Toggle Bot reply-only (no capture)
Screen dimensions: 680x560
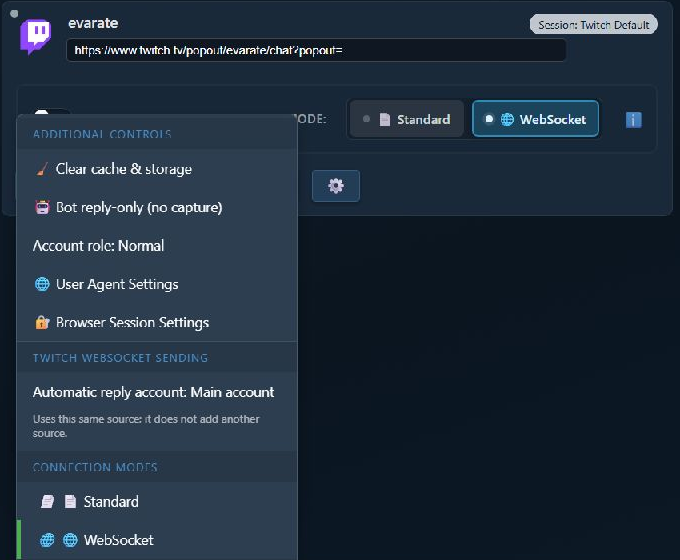coord(157,207)
